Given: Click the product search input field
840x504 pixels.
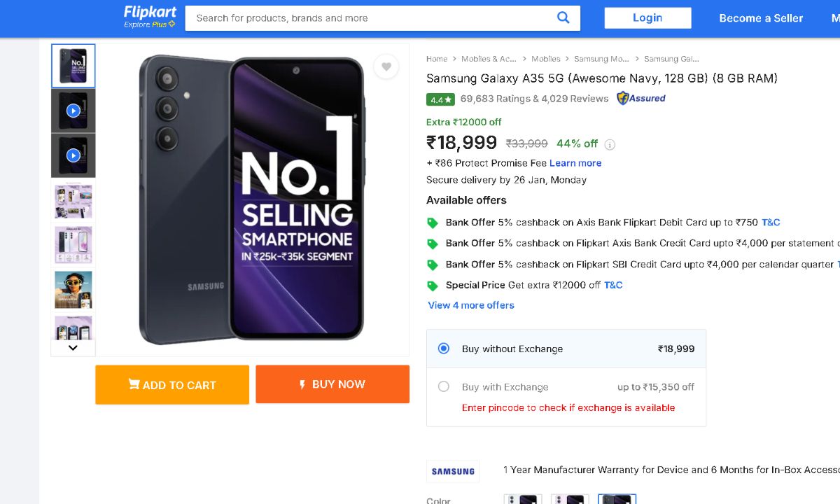Looking at the screenshot, I should point(371,18).
